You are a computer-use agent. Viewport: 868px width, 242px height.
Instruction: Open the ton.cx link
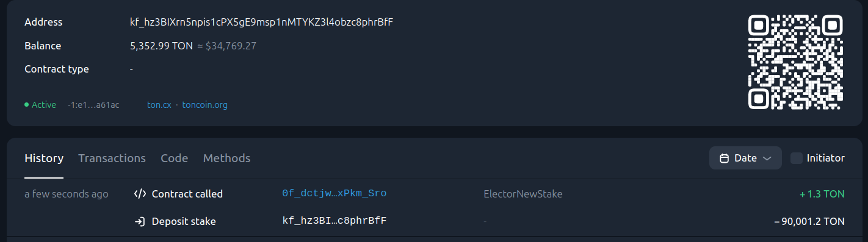(159, 105)
